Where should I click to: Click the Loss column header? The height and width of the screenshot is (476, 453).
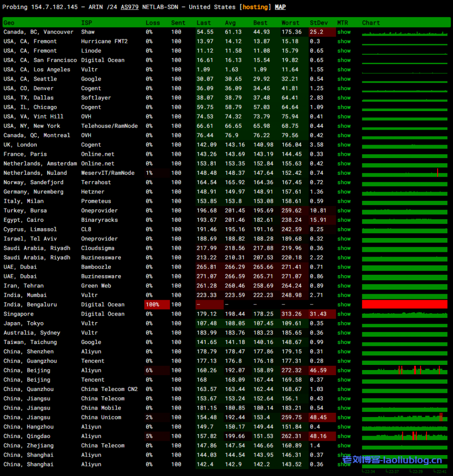pyautogui.click(x=152, y=23)
